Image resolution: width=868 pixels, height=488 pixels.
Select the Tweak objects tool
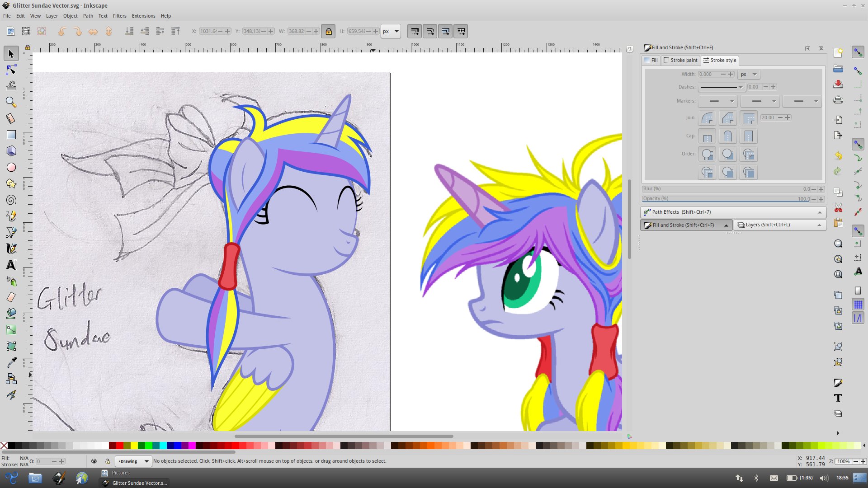click(x=11, y=85)
